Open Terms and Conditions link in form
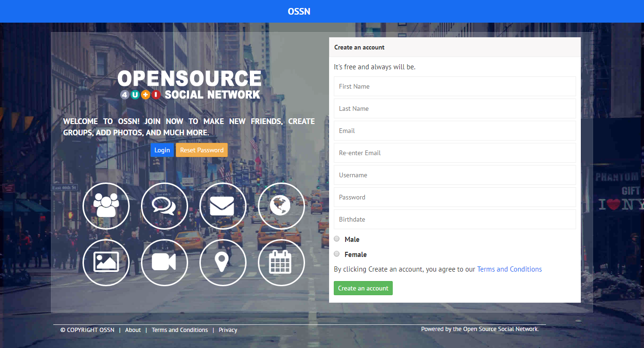 point(509,269)
